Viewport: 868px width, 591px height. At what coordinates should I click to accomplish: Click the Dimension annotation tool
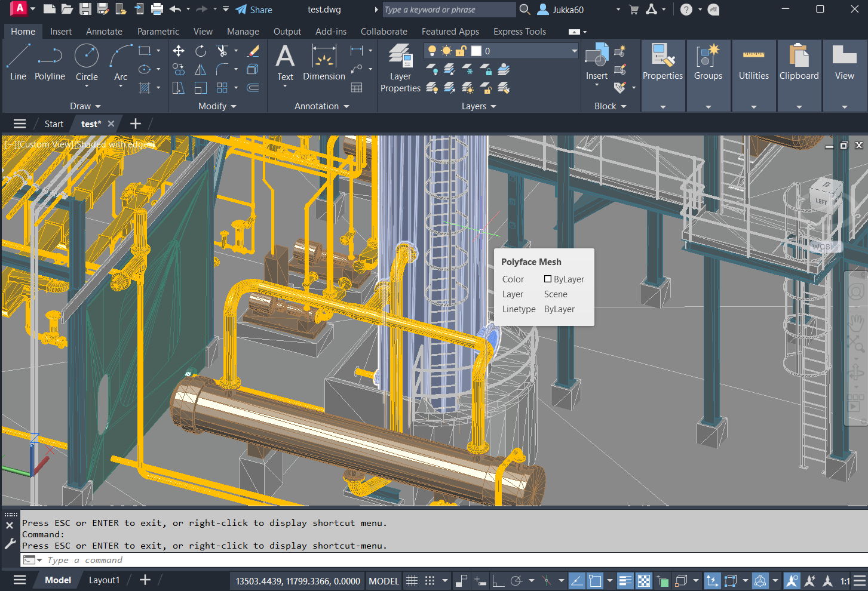324,63
